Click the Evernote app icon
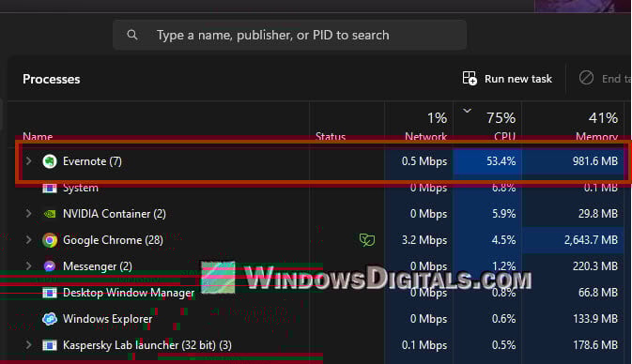This screenshot has height=364, width=632. click(50, 161)
